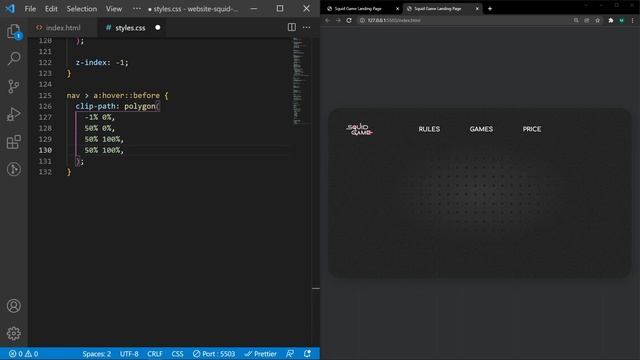This screenshot has width=640, height=360.
Task: Click errors and warnings status indicator
Action: (24, 354)
